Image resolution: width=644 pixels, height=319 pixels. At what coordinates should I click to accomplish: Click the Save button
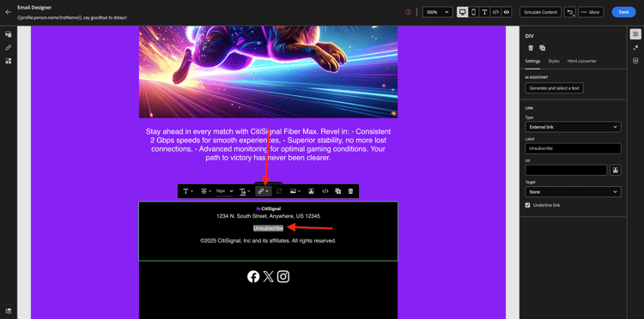(623, 12)
